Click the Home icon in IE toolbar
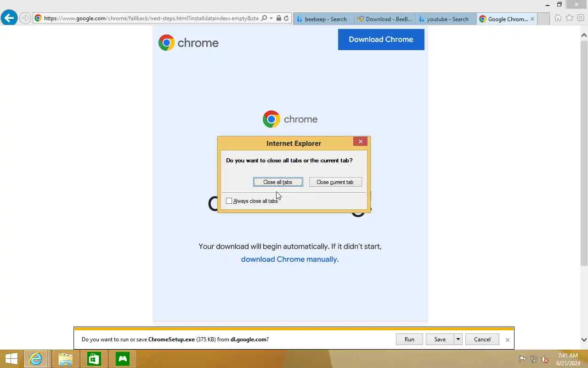The width and height of the screenshot is (588, 368). (x=558, y=18)
